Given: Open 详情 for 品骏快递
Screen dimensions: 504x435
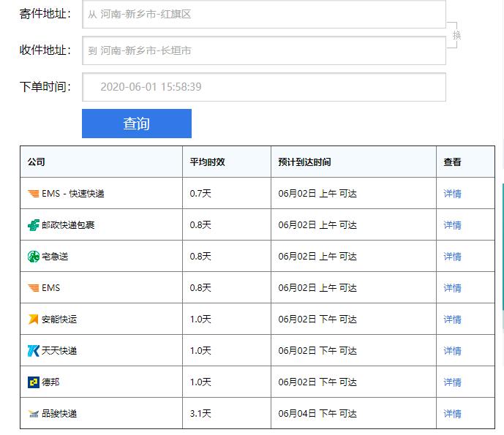Looking at the screenshot, I should pyautogui.click(x=452, y=414).
